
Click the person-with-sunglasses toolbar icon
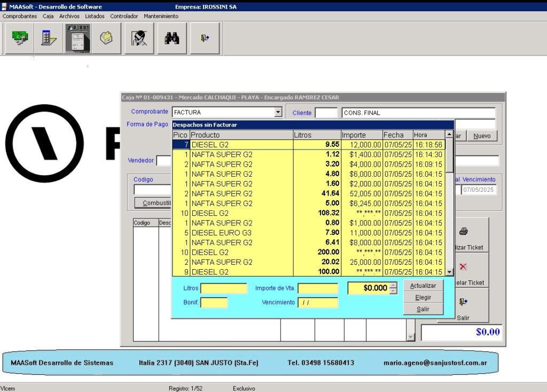click(139, 38)
